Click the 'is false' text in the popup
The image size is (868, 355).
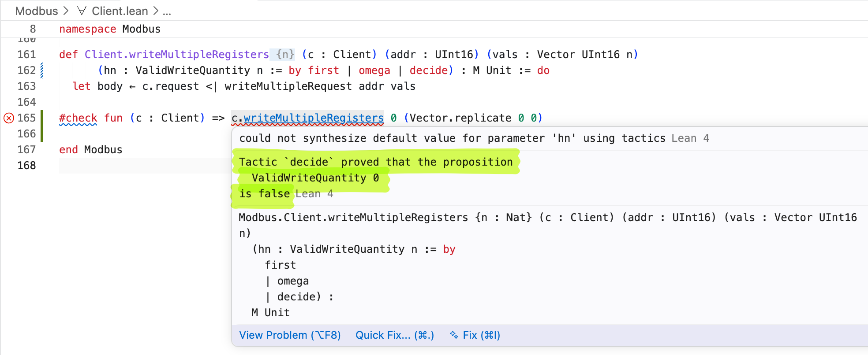[265, 194]
